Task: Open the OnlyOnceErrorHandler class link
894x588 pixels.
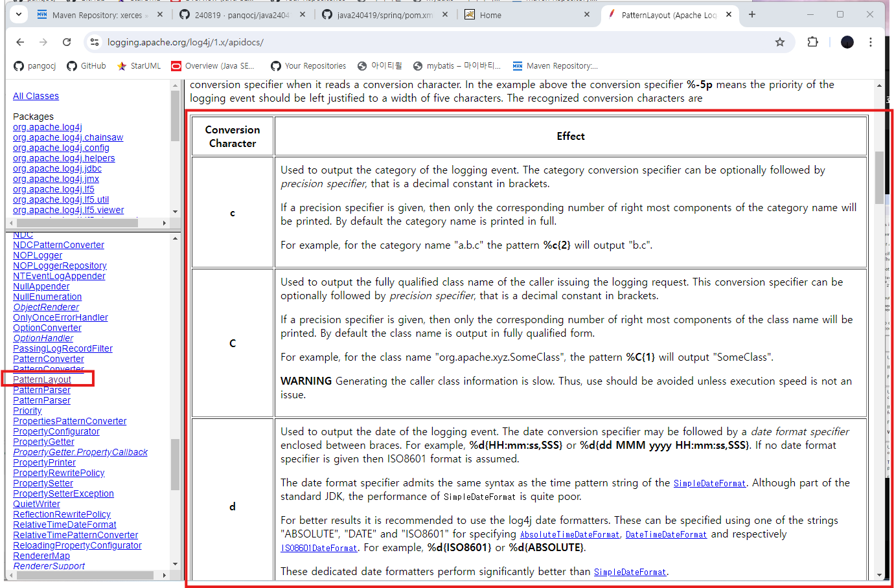Action: point(60,317)
